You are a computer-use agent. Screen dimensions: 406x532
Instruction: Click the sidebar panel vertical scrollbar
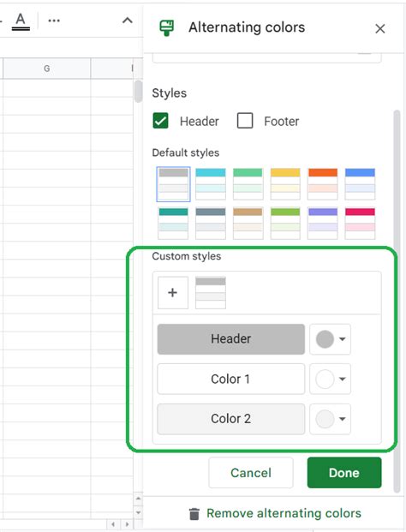click(397, 302)
